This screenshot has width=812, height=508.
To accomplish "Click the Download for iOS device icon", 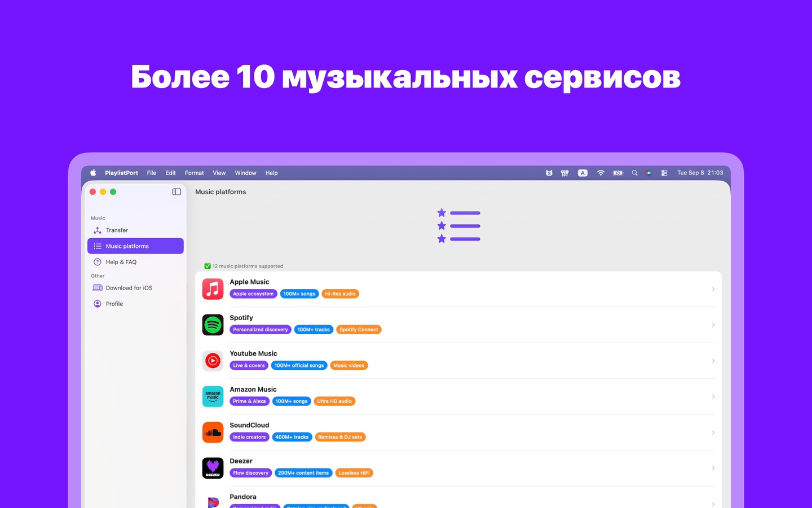I will 98,288.
